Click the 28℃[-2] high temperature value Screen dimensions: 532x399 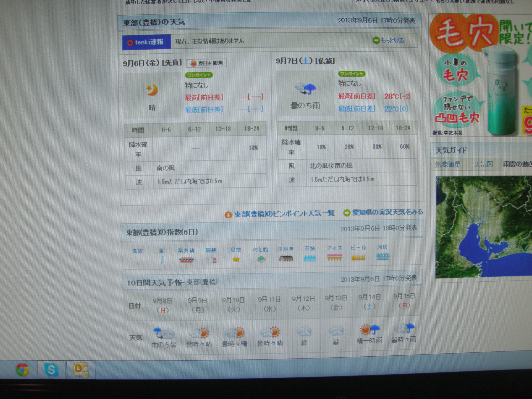point(397,96)
